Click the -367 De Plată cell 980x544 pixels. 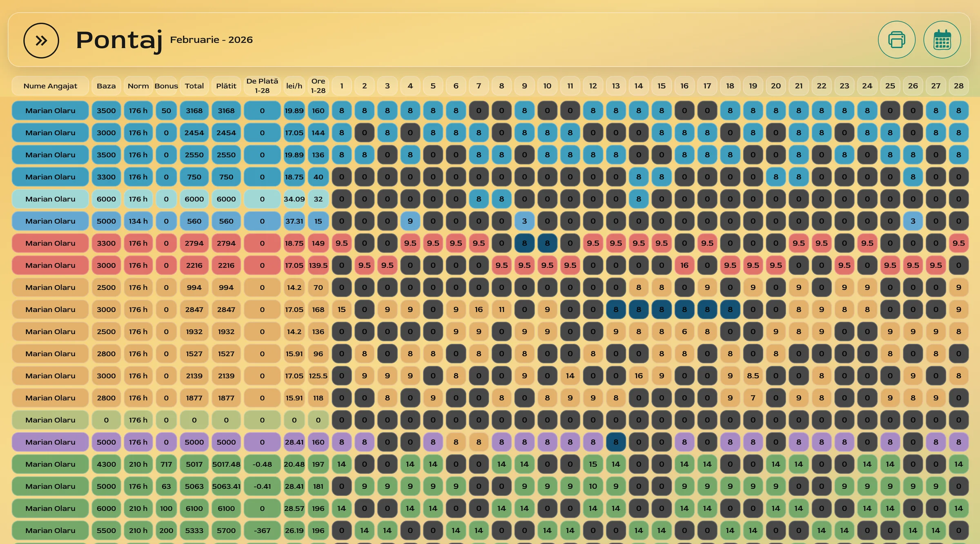(x=262, y=530)
